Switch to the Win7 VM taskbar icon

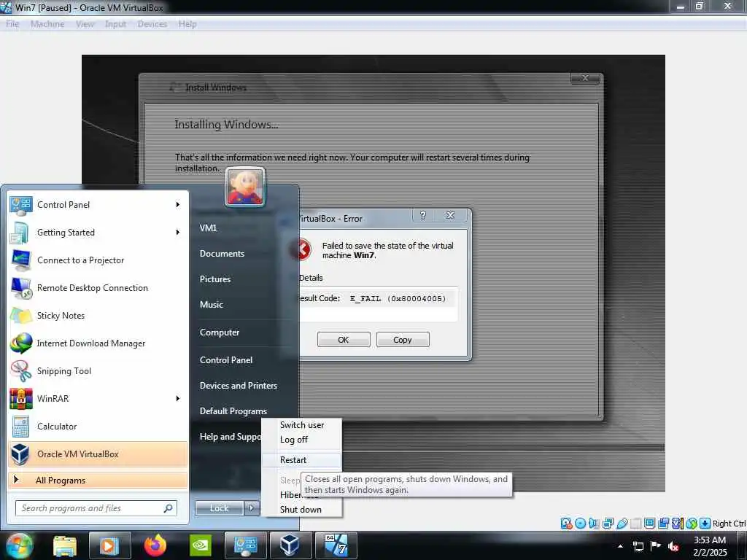coord(336,545)
